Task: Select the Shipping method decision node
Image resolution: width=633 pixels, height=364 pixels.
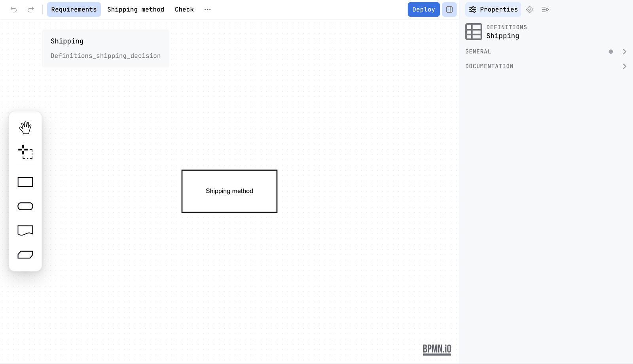Action: pos(229,191)
